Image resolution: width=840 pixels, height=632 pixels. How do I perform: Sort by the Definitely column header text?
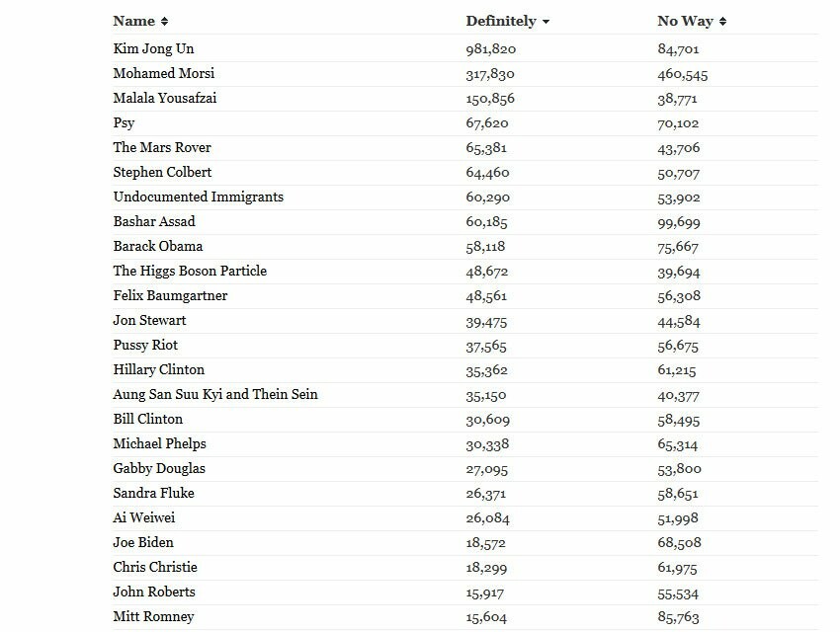[x=501, y=21]
